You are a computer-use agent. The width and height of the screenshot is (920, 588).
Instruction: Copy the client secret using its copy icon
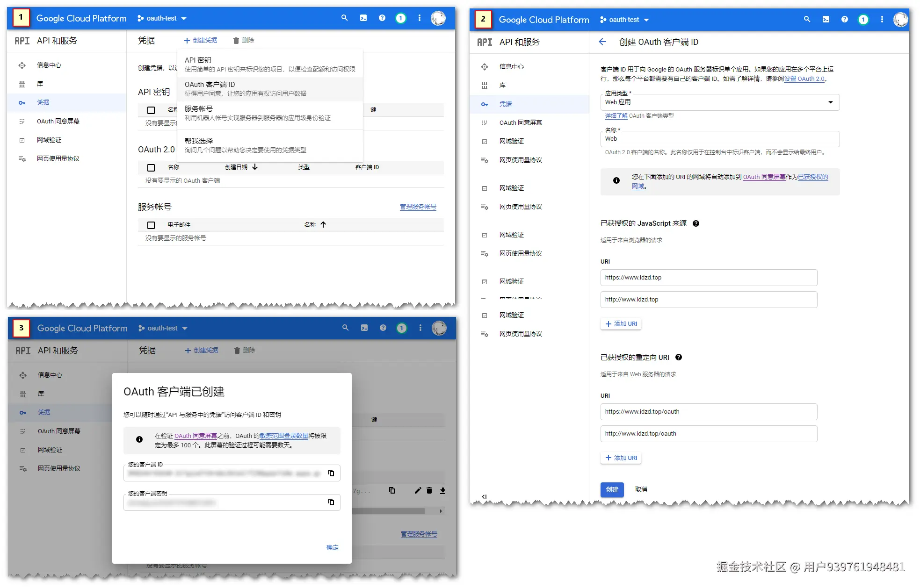click(331, 502)
